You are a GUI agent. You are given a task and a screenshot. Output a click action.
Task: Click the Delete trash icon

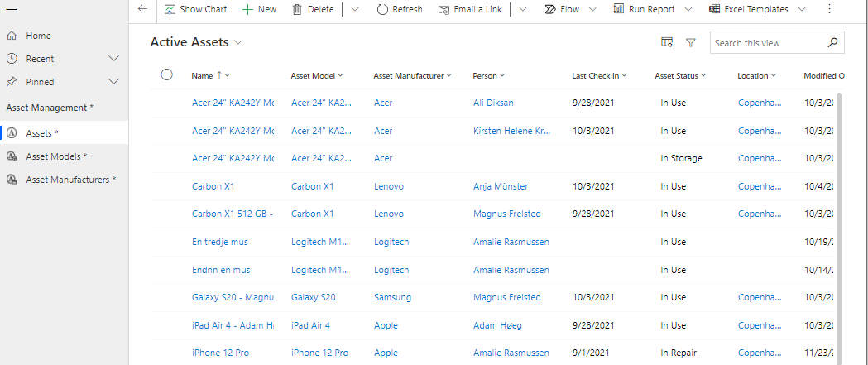[x=297, y=9]
